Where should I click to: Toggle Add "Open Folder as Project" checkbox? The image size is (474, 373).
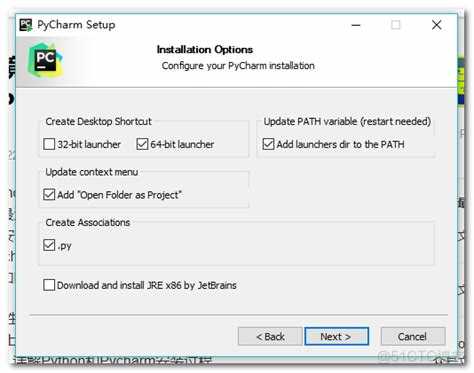49,195
